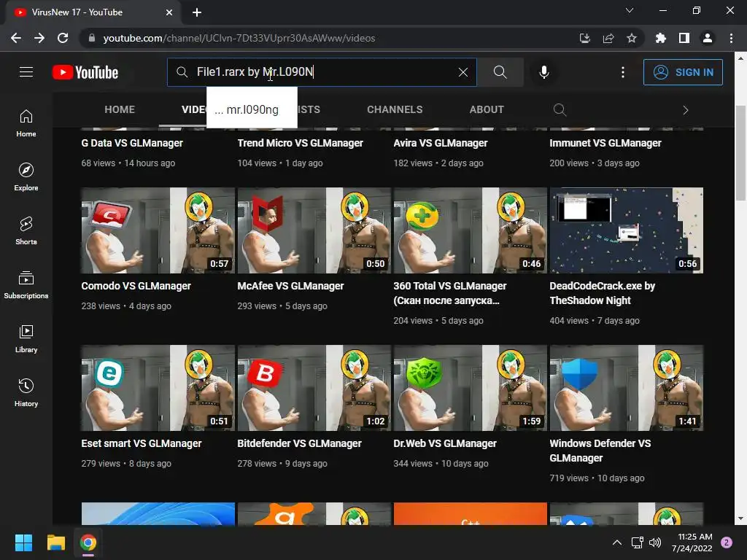This screenshot has height=560, width=747.
Task: Open DeadCodeCrack.exe video thumbnail
Action: pyautogui.click(x=627, y=230)
